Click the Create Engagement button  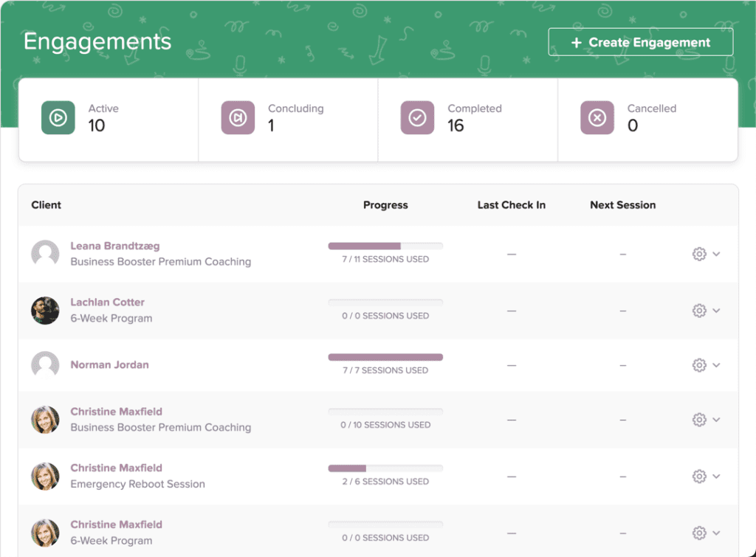pyautogui.click(x=639, y=42)
